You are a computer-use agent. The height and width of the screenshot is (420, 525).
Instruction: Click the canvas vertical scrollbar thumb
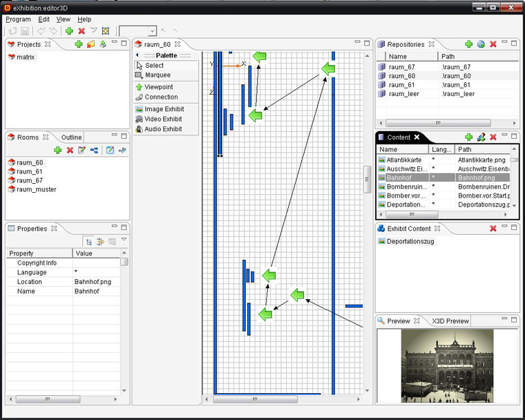tap(367, 179)
